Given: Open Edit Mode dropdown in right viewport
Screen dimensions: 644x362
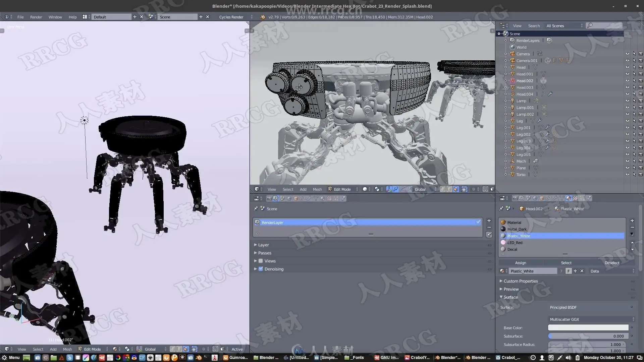Looking at the screenshot, I should point(343,189).
